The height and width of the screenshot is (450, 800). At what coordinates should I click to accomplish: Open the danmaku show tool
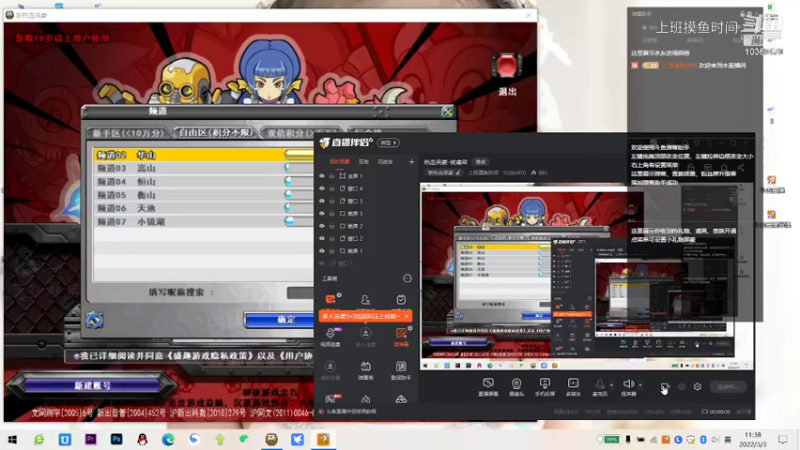365,371
